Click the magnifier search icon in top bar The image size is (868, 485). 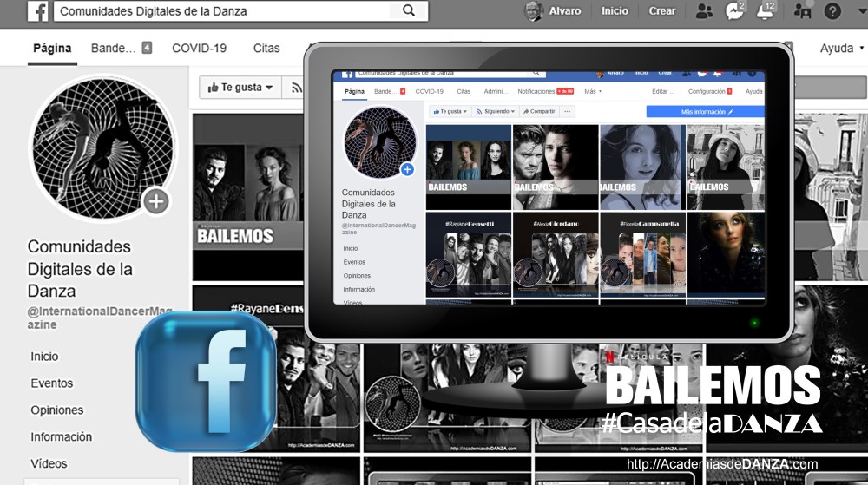[x=409, y=10]
